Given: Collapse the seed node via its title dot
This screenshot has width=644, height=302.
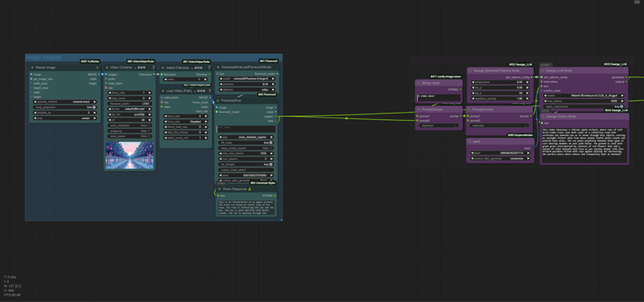Looking at the screenshot, I should tap(470, 142).
